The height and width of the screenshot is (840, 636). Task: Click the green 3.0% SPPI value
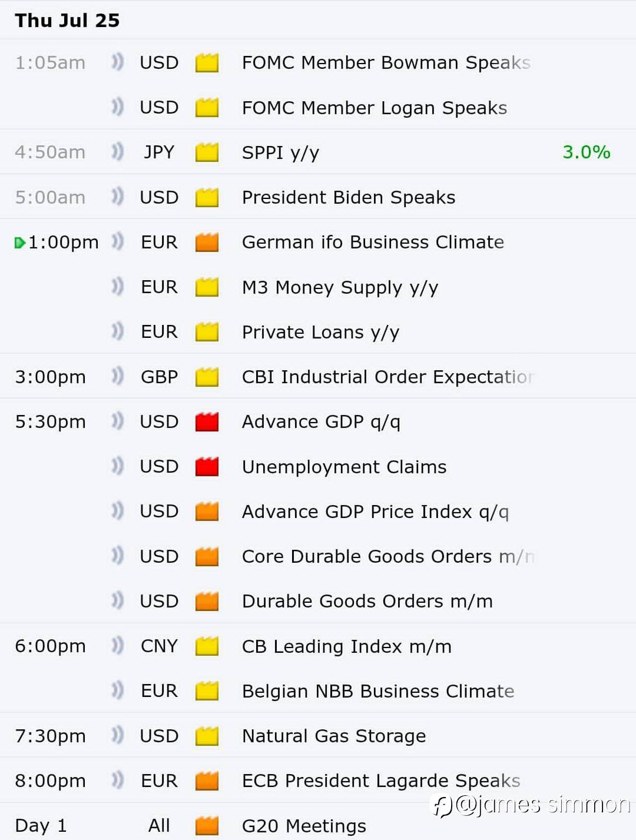point(586,152)
